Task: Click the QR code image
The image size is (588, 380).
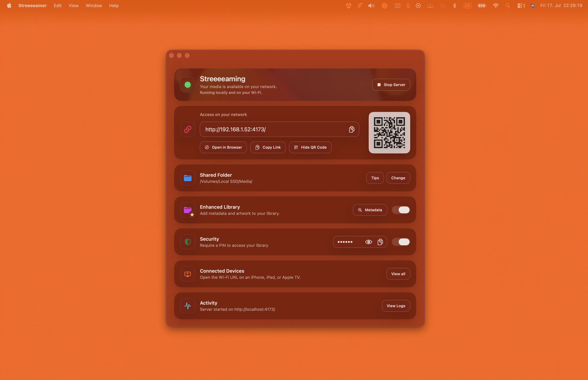Action: point(389,133)
